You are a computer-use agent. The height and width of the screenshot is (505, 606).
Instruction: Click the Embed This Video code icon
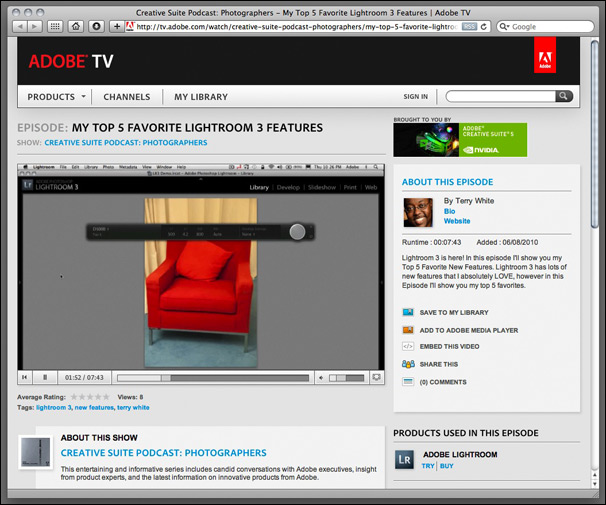tap(407, 347)
